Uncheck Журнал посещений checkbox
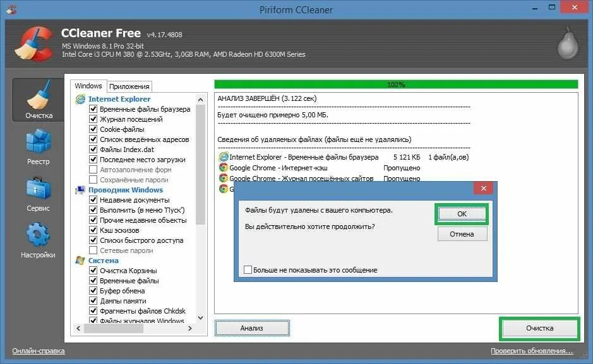 pyautogui.click(x=93, y=119)
